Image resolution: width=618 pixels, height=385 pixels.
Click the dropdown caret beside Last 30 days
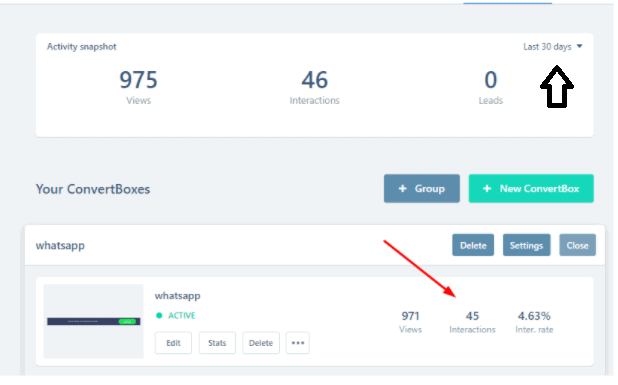[x=579, y=46]
